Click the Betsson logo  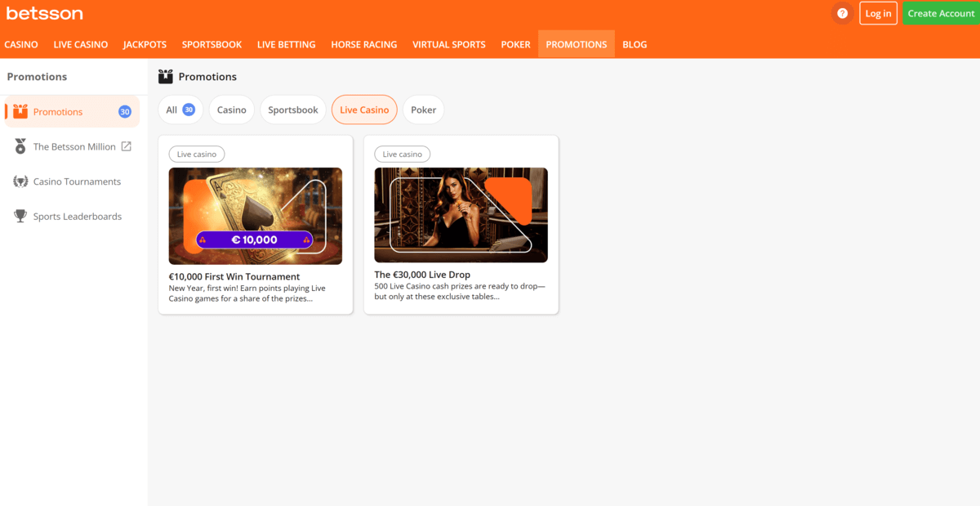[x=44, y=13]
